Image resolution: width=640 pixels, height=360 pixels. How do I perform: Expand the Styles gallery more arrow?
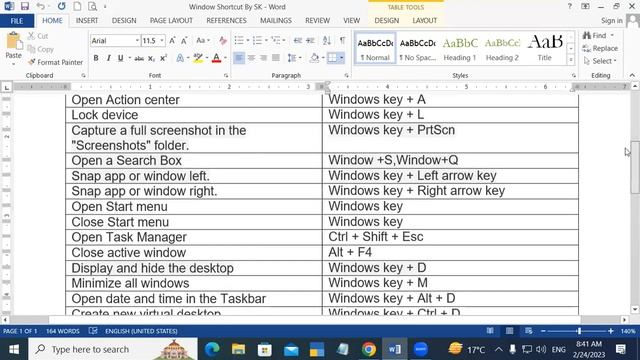click(x=571, y=60)
